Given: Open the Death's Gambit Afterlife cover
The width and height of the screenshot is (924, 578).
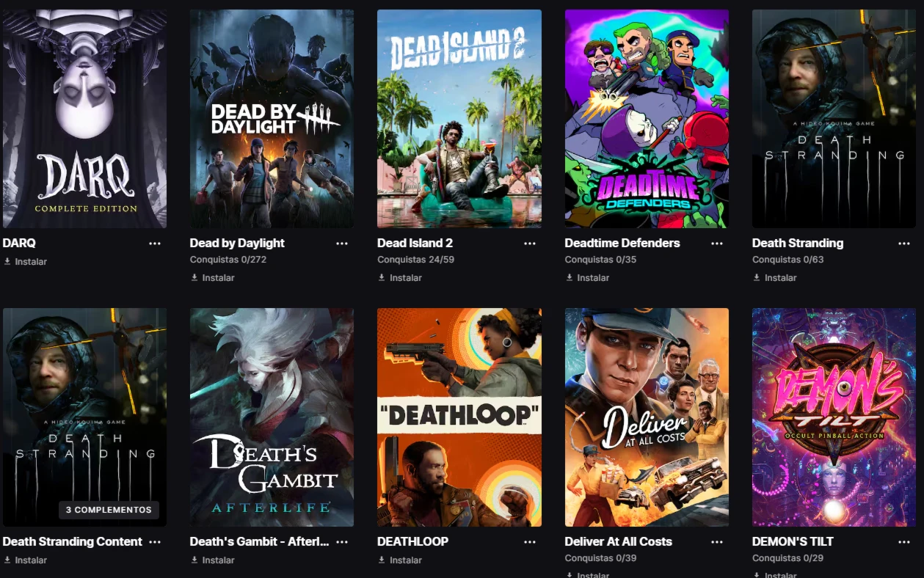Looking at the screenshot, I should click(x=272, y=417).
